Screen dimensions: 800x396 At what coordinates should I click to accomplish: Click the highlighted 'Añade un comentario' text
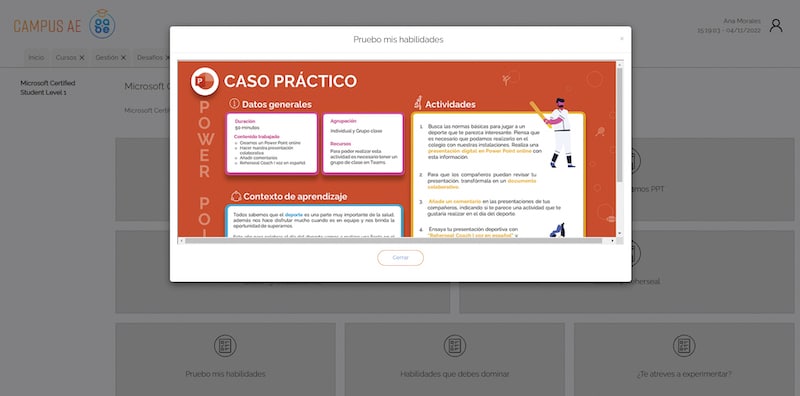click(454, 201)
